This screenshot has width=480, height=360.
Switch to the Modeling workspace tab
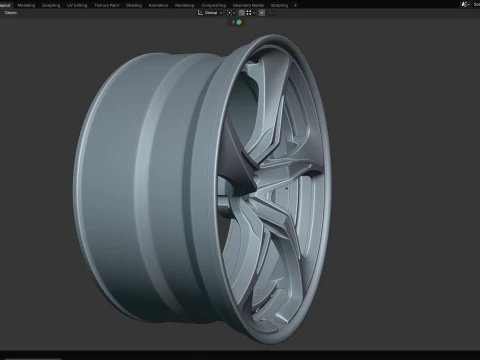tap(26, 5)
